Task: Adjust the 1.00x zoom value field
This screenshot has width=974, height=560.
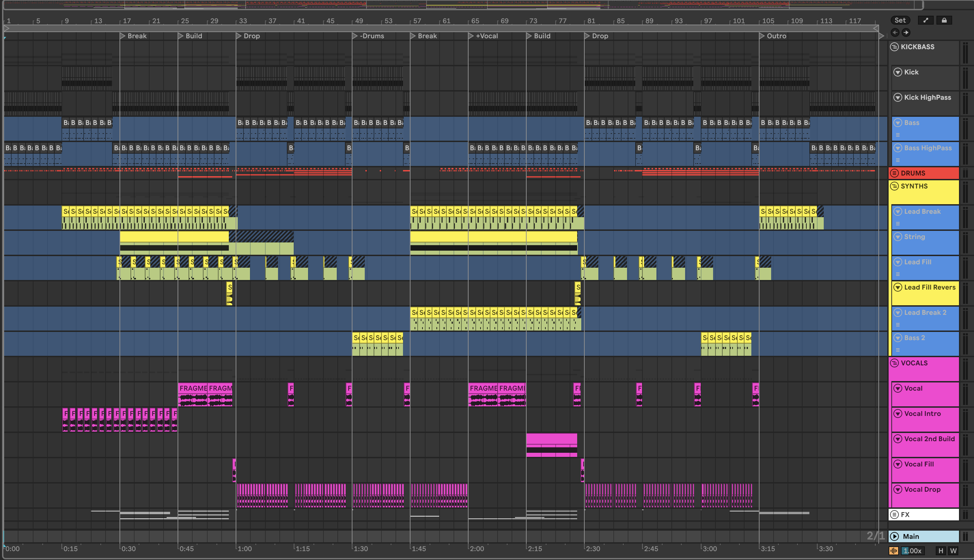Action: click(x=912, y=551)
